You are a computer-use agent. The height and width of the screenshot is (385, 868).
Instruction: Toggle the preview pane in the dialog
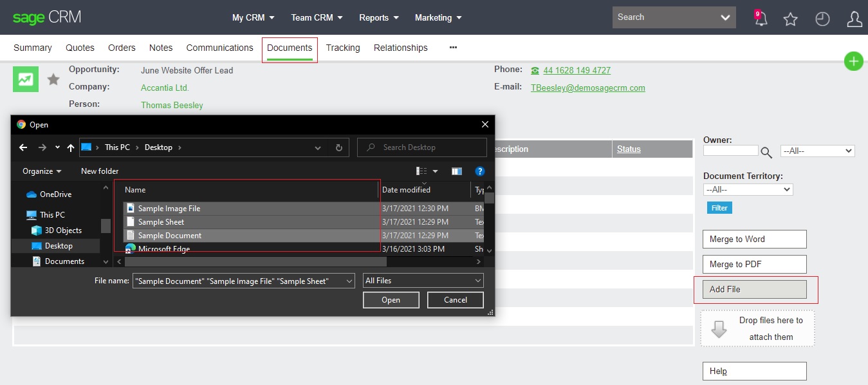[x=457, y=171]
